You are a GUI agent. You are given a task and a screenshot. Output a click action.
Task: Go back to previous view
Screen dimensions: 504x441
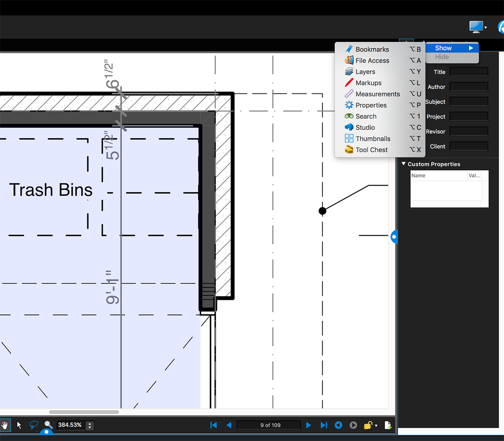click(339, 425)
